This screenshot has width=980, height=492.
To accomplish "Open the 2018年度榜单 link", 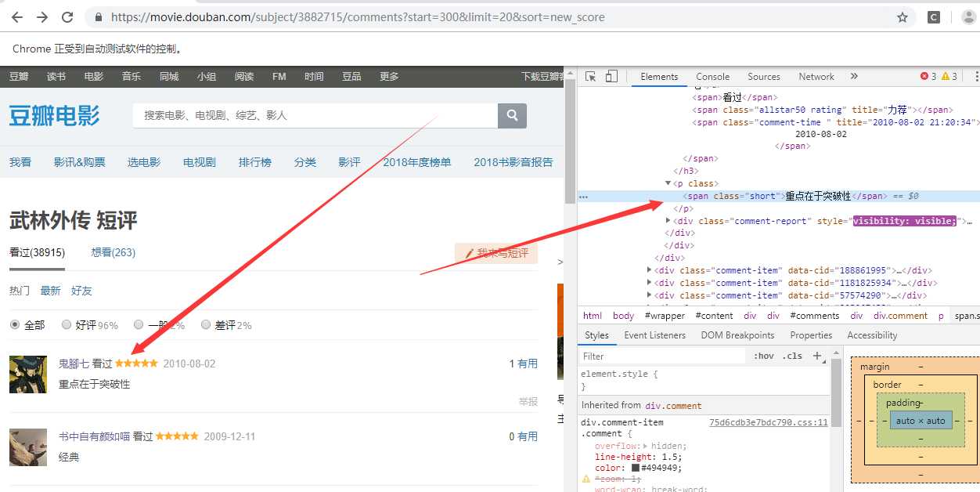I will point(417,162).
